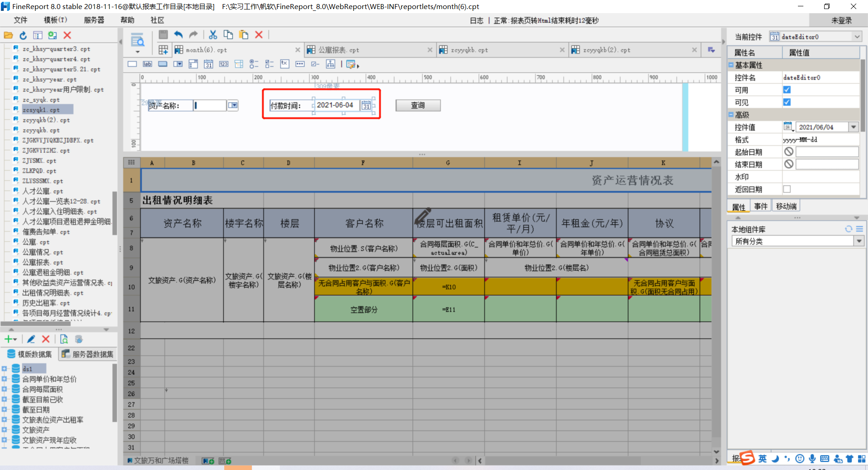Viewport: 868px width, 470px height.
Task: Expand the 文旅资产 dataset node
Action: pyautogui.click(x=4, y=430)
